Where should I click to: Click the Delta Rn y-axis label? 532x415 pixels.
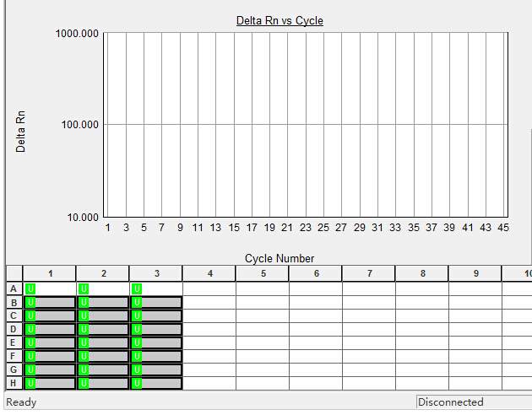[20, 132]
